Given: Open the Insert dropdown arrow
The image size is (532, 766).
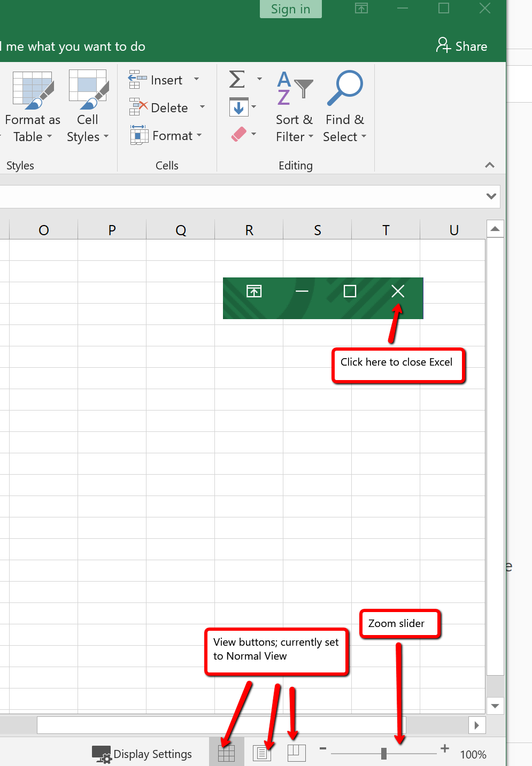Looking at the screenshot, I should pyautogui.click(x=197, y=79).
